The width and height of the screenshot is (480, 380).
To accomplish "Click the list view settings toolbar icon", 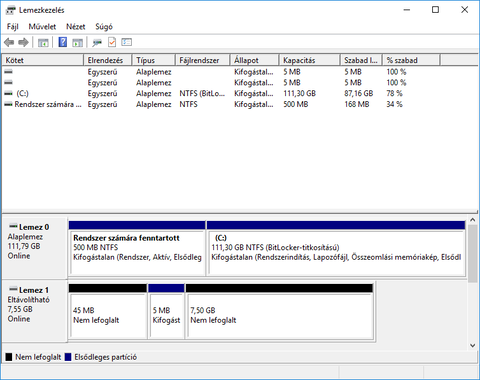I will pyautogui.click(x=127, y=42).
